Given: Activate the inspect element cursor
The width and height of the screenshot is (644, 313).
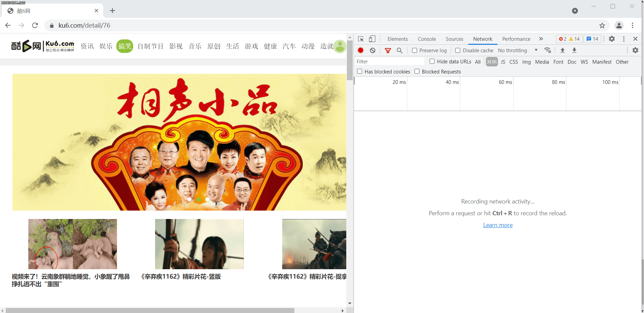Looking at the screenshot, I should click(360, 39).
